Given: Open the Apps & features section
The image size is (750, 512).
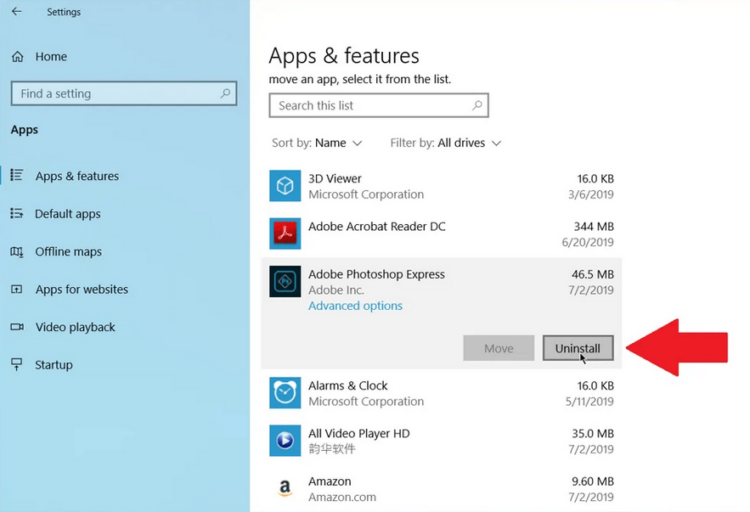Looking at the screenshot, I should point(77,176).
